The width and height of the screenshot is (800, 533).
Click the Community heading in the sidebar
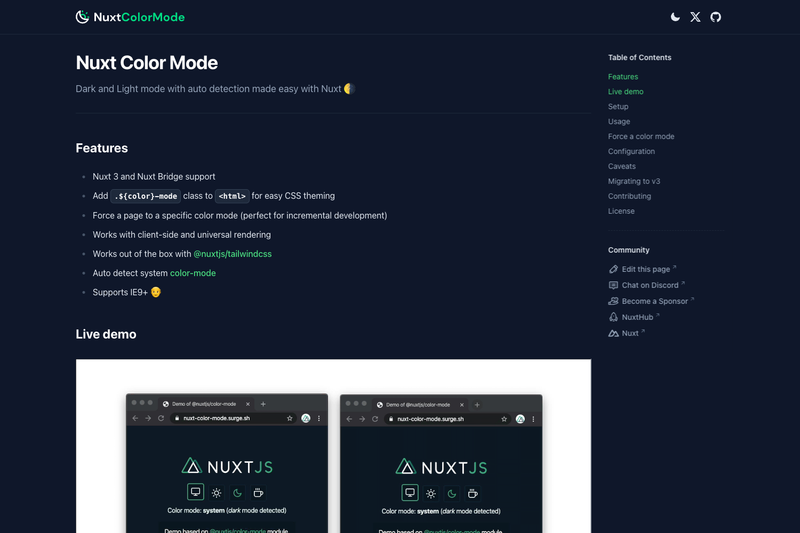pyautogui.click(x=628, y=250)
